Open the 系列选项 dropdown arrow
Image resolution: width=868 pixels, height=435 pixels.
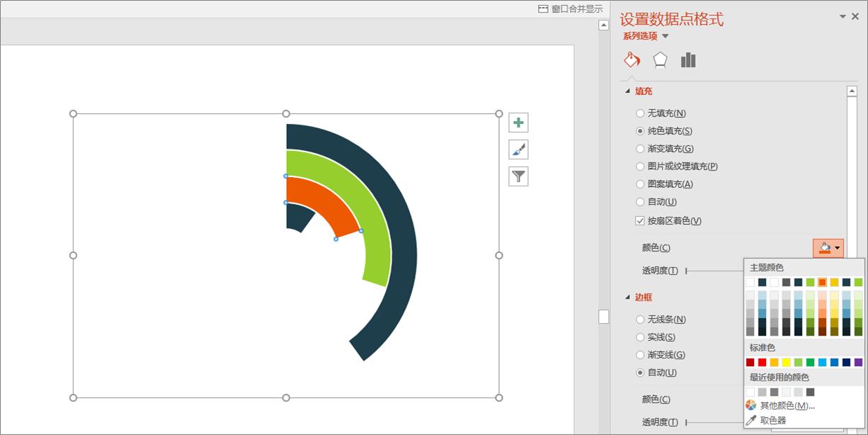pyautogui.click(x=666, y=36)
